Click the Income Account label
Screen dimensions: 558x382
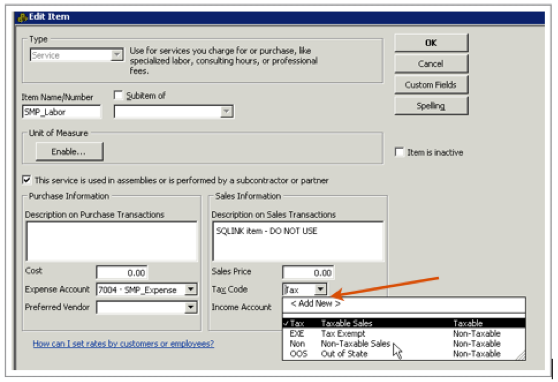click(x=242, y=307)
